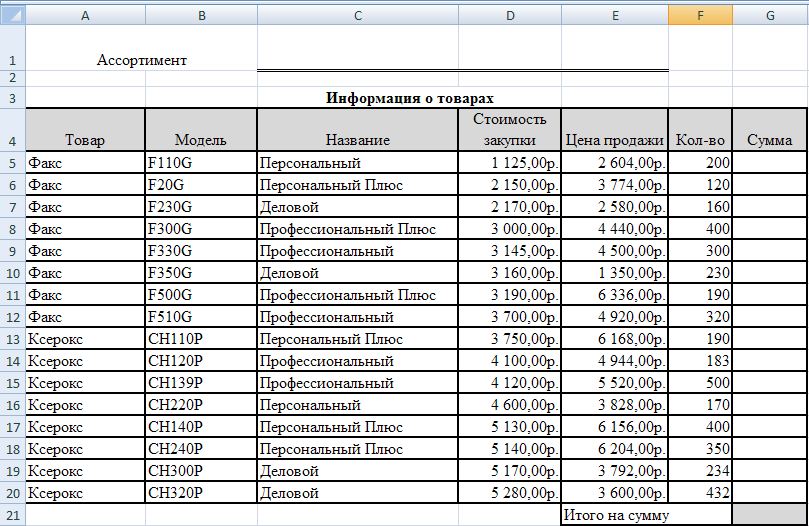Click the 3 700,00р. purchase cost cell

pos(510,316)
